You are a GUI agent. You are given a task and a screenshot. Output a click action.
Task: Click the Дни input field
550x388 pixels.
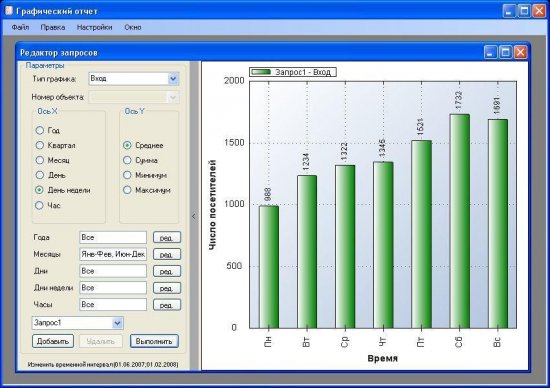113,271
